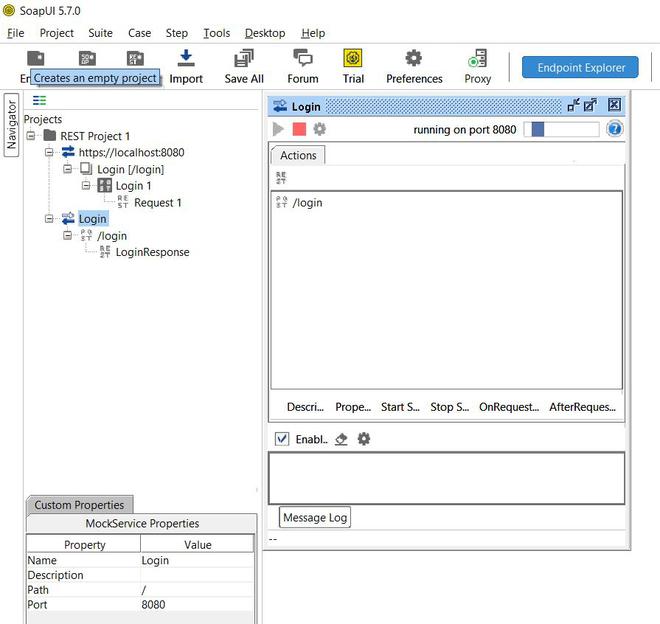Click the Name value cell showing Login
Screen dimensions: 660x624
(x=197, y=560)
